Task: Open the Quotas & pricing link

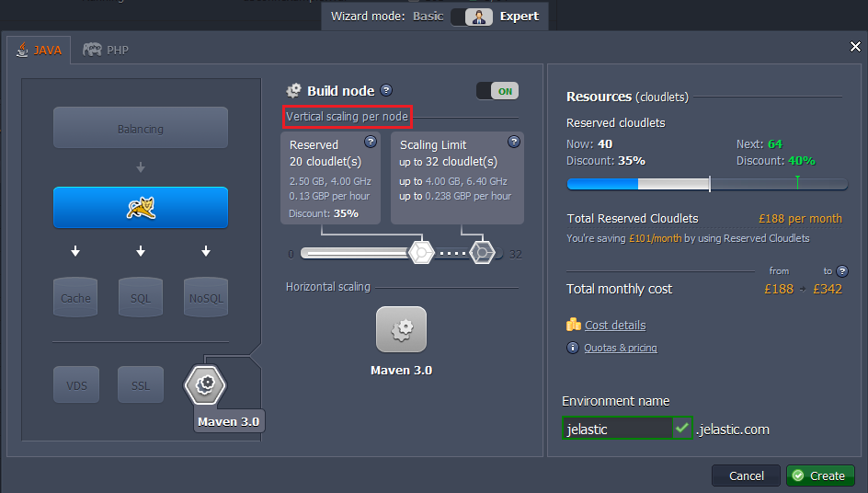Action: 621,348
